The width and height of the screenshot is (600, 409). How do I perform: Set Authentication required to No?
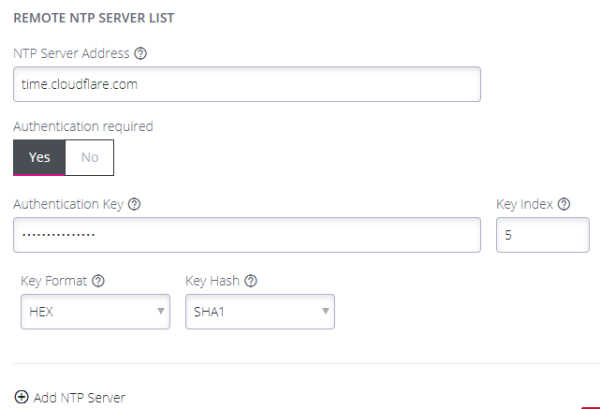90,157
